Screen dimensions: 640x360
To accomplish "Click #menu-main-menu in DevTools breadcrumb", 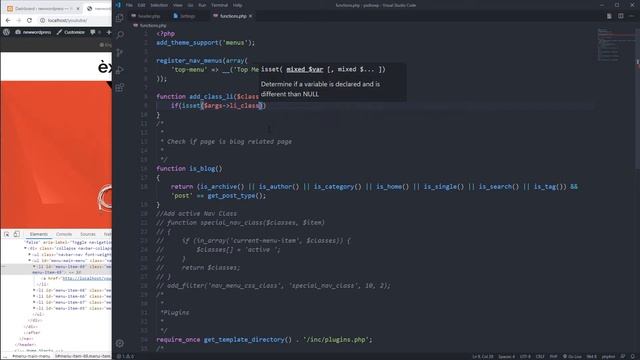I will click(x=31, y=356).
